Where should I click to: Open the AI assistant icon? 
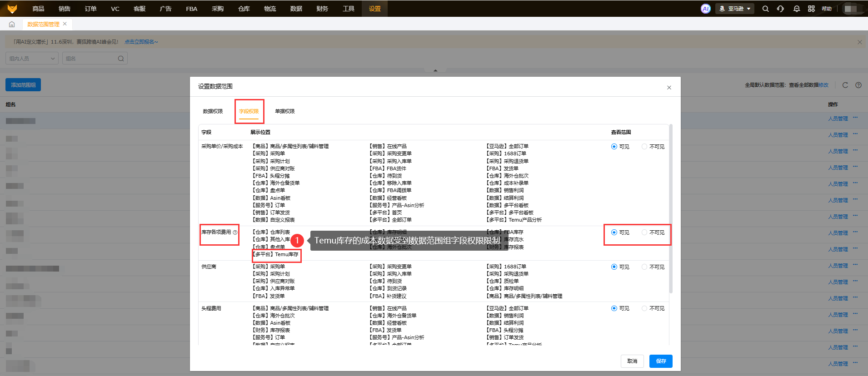click(x=705, y=9)
